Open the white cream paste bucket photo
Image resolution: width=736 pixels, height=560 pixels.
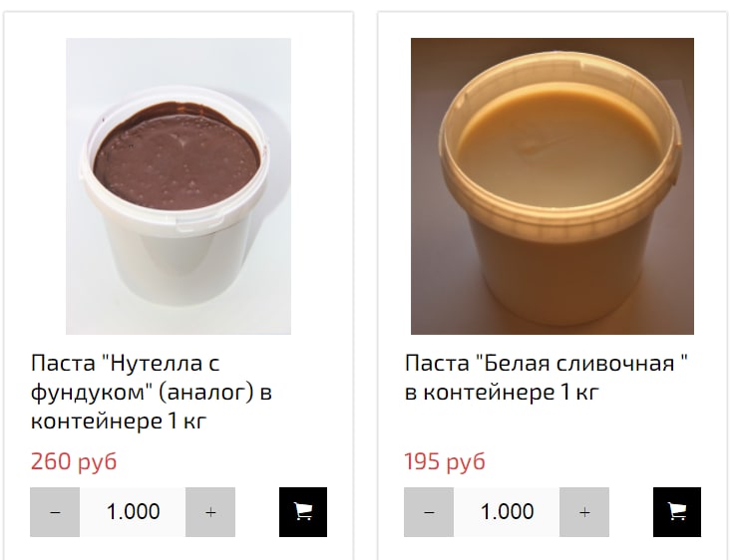pyautogui.click(x=552, y=186)
